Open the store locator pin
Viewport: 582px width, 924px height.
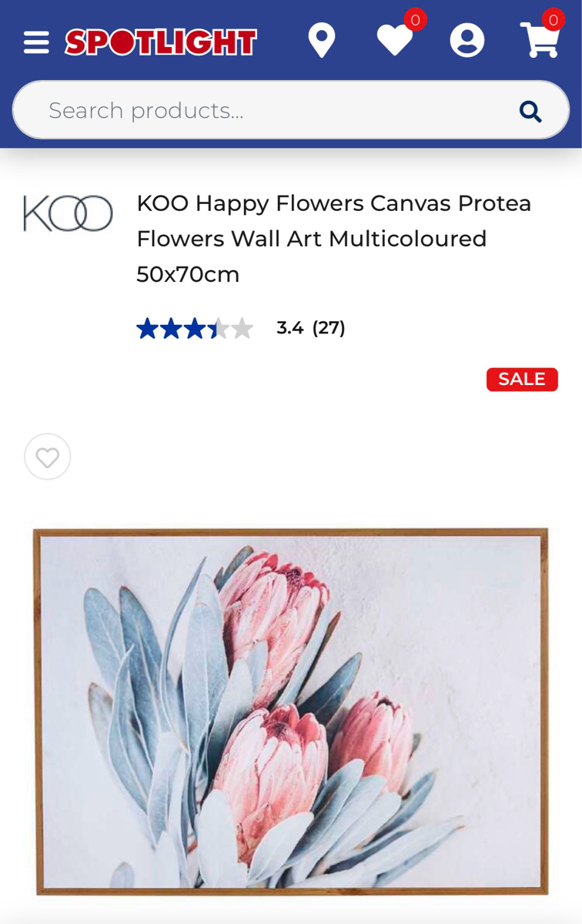click(x=321, y=41)
